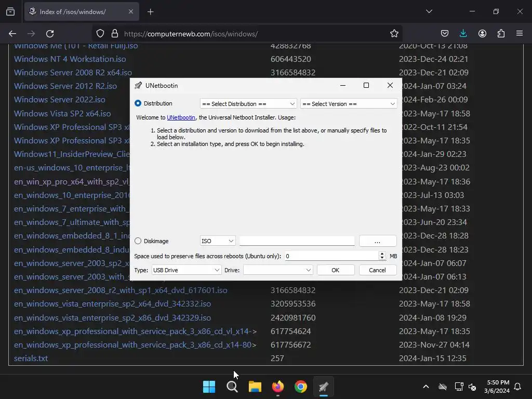Show hidden system tray icons
Screen dimensions: 532x399
pyautogui.click(x=426, y=387)
